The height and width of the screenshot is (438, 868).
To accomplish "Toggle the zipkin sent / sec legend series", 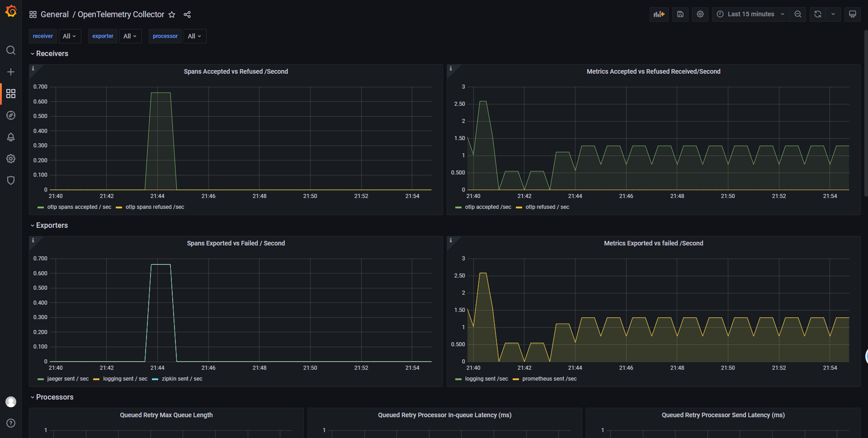I will click(x=182, y=379).
